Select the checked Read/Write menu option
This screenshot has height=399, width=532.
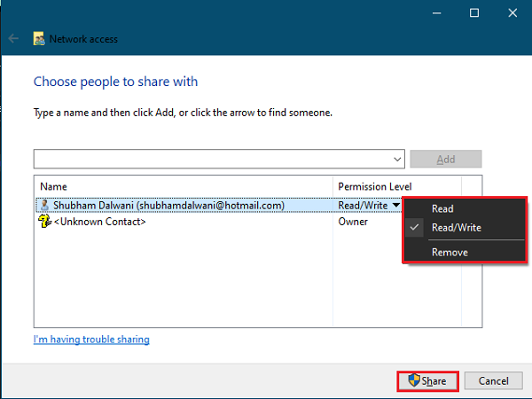point(456,228)
